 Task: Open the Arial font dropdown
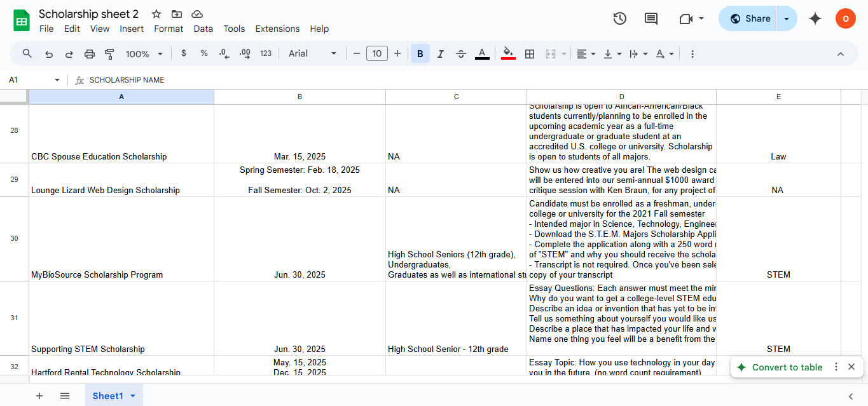(x=312, y=54)
